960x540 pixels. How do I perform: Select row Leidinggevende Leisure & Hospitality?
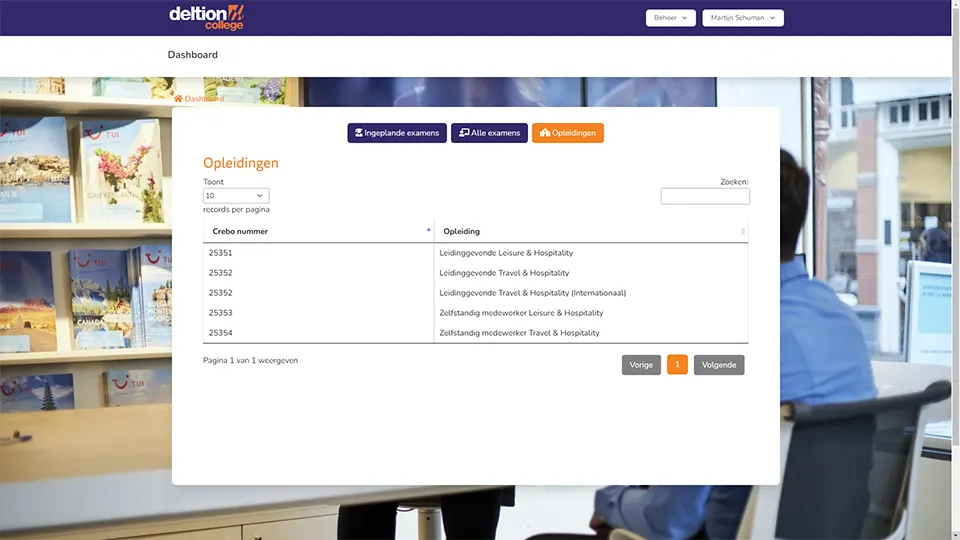476,253
